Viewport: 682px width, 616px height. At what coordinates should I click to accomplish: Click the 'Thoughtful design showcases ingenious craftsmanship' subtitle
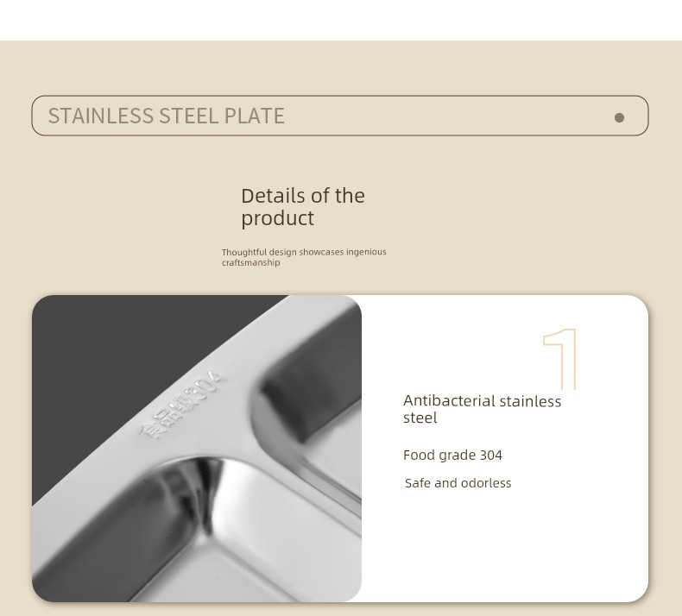pyautogui.click(x=304, y=257)
